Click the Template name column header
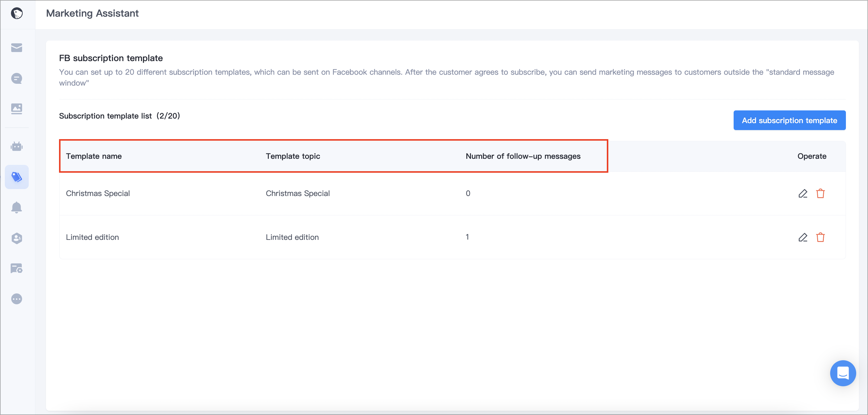 coord(94,156)
